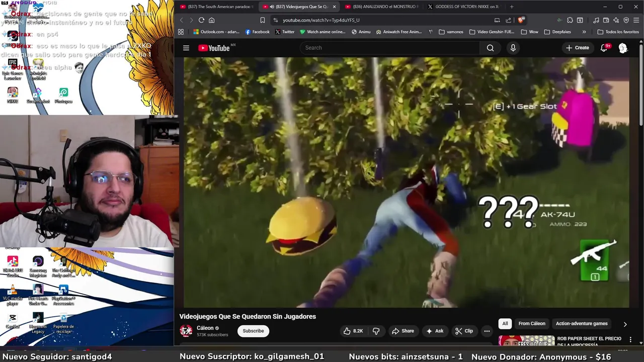
Task: Open the Photopea desktop shortcut
Action: (x=63, y=95)
